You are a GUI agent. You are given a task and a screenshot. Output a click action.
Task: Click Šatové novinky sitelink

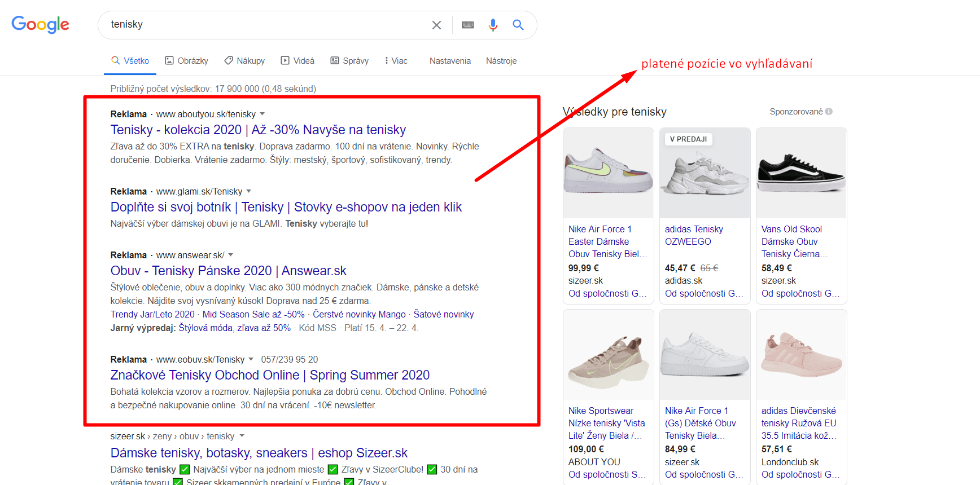(x=444, y=314)
